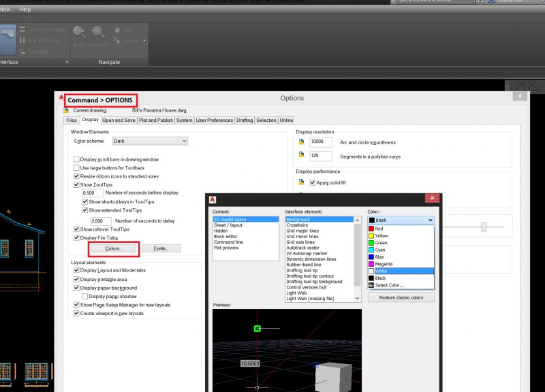Screen dimensions: 545x392
Task: Select the Pan tool in Navigate panel
Action: click(117, 30)
